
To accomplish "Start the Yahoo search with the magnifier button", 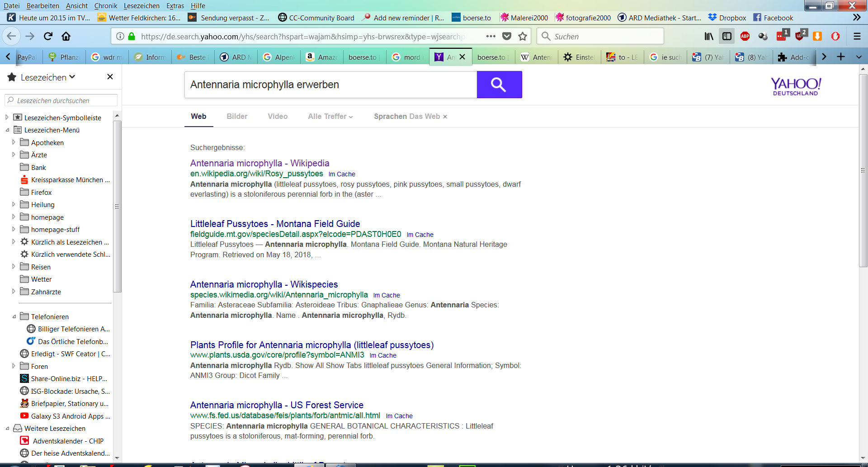I will 499,85.
